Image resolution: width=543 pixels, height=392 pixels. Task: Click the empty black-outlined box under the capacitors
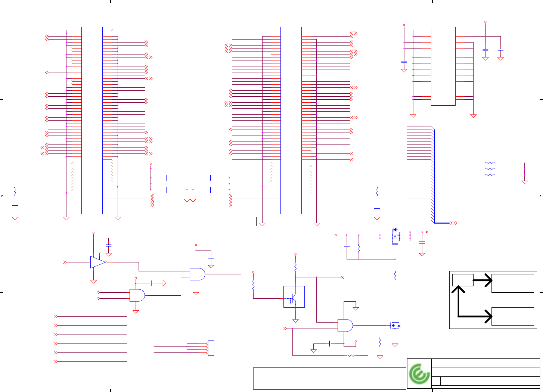205,222
